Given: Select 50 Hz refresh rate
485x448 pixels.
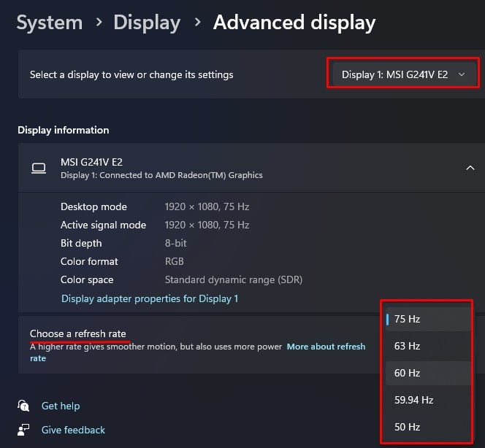Looking at the screenshot, I should tap(428, 427).
